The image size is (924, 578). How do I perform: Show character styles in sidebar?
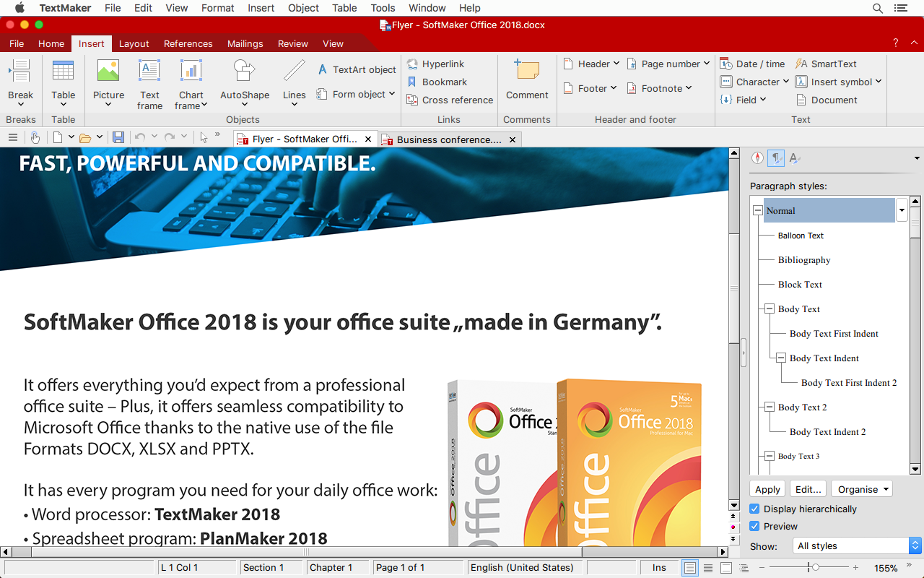[x=794, y=158]
